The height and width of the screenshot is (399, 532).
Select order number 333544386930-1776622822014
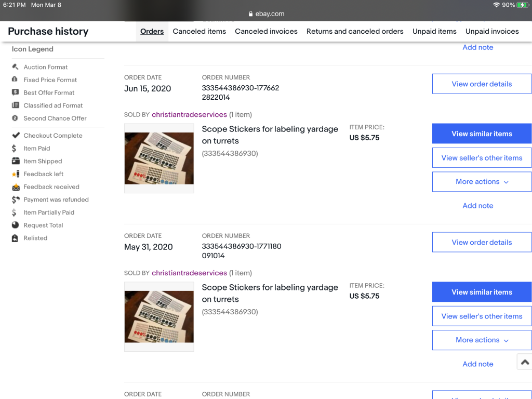(241, 92)
